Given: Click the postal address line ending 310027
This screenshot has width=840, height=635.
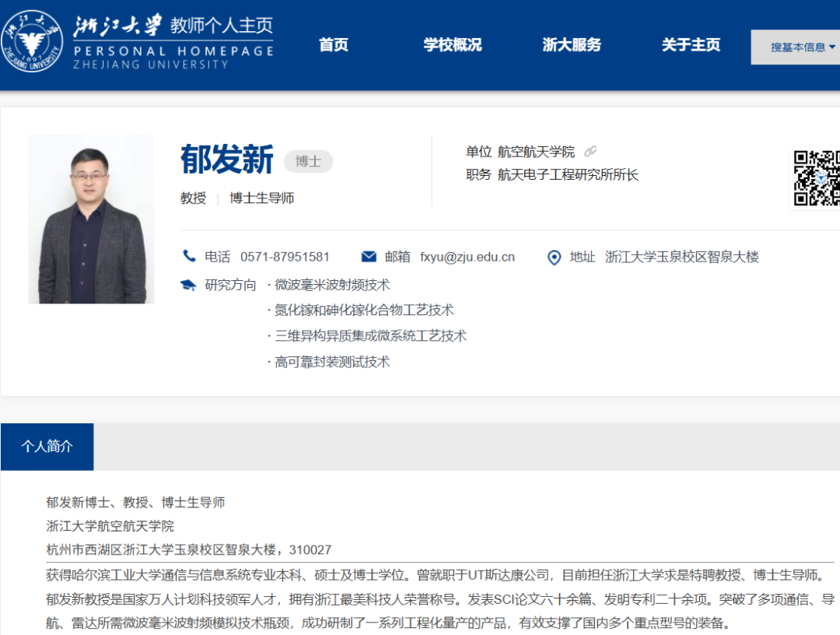Looking at the screenshot, I should click(188, 550).
